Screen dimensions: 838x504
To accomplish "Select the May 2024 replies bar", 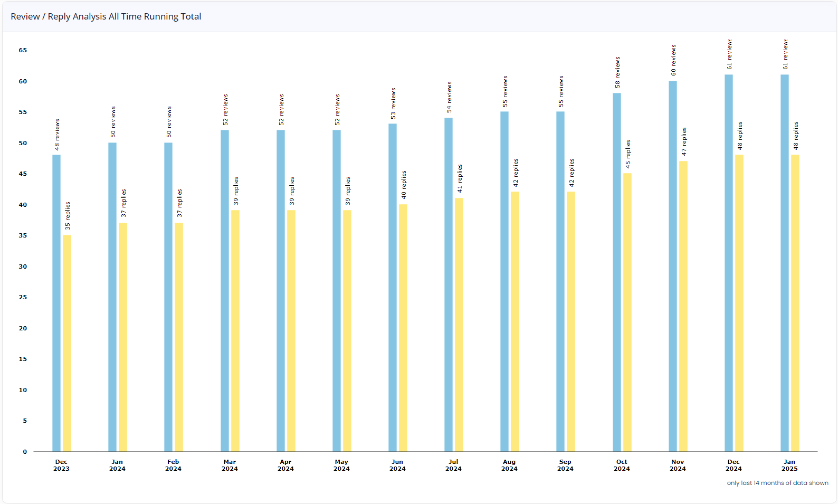I will click(x=347, y=331).
